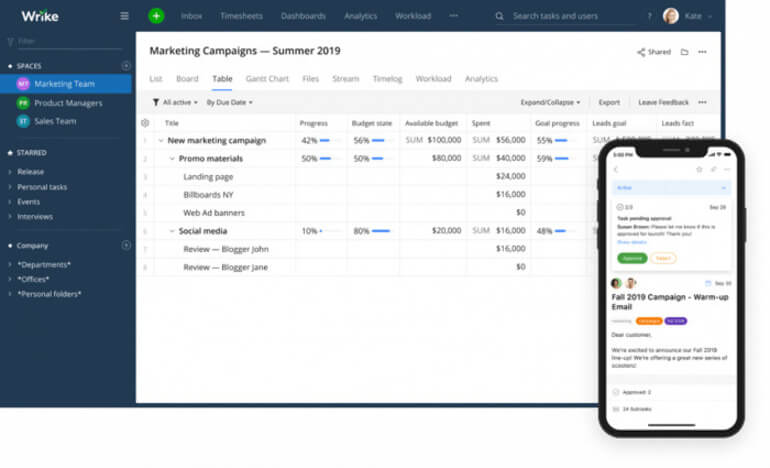This screenshot has height=468, width=770.
Task: Click the green plus create button
Action: (156, 16)
